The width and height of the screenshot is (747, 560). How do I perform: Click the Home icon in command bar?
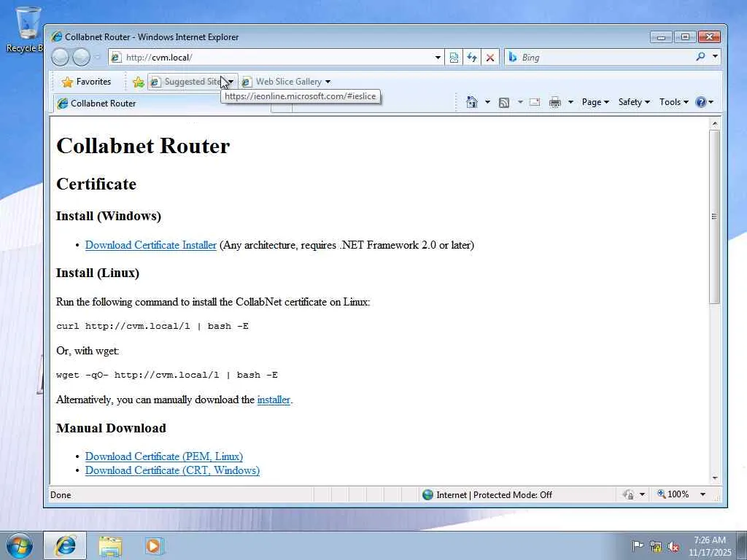pyautogui.click(x=472, y=102)
